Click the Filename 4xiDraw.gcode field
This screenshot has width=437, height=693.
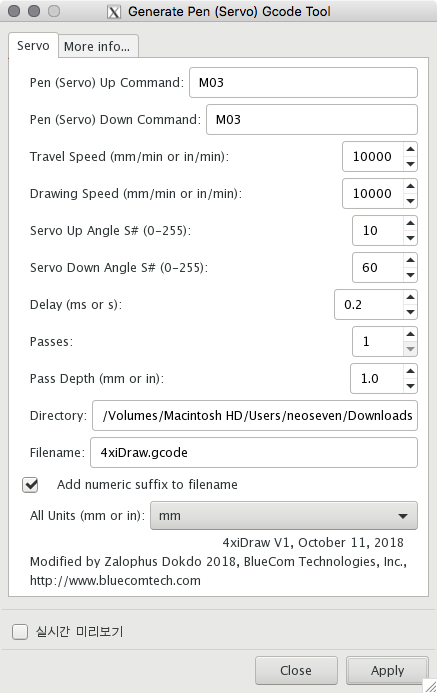(x=254, y=453)
